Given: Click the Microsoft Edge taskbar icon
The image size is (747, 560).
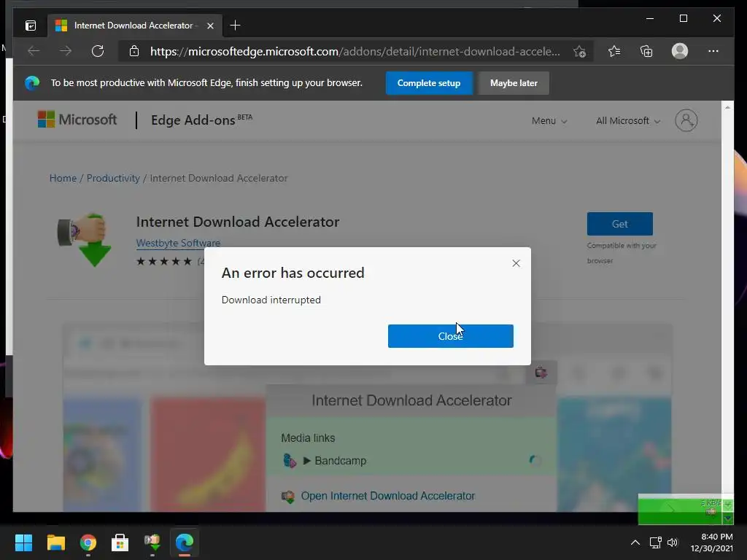Looking at the screenshot, I should (x=185, y=542).
